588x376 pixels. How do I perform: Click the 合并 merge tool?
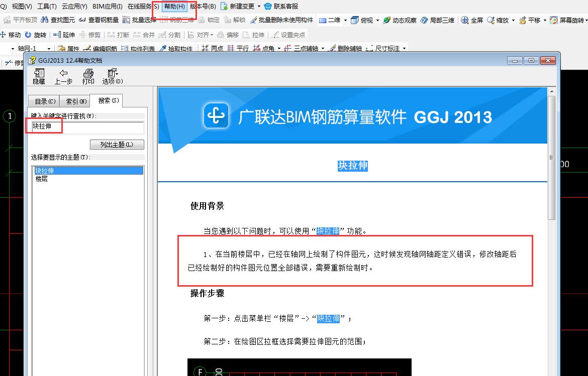point(144,35)
